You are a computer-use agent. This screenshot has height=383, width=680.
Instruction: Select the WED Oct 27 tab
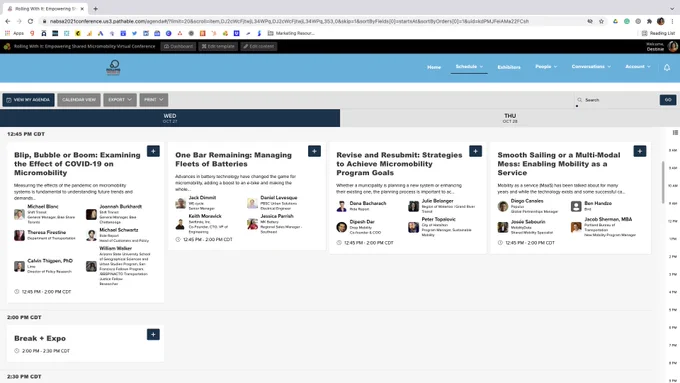tap(170, 118)
